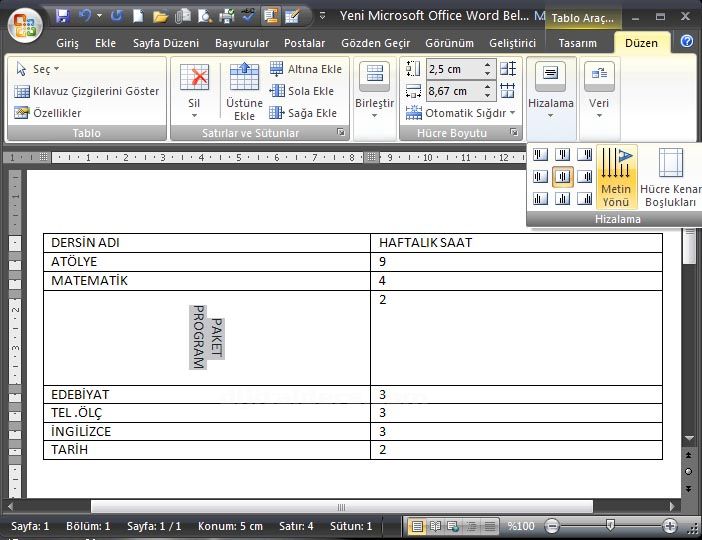Switch to Sayfa Düzeni tab
Image resolution: width=702 pixels, height=540 pixels.
coord(166,43)
